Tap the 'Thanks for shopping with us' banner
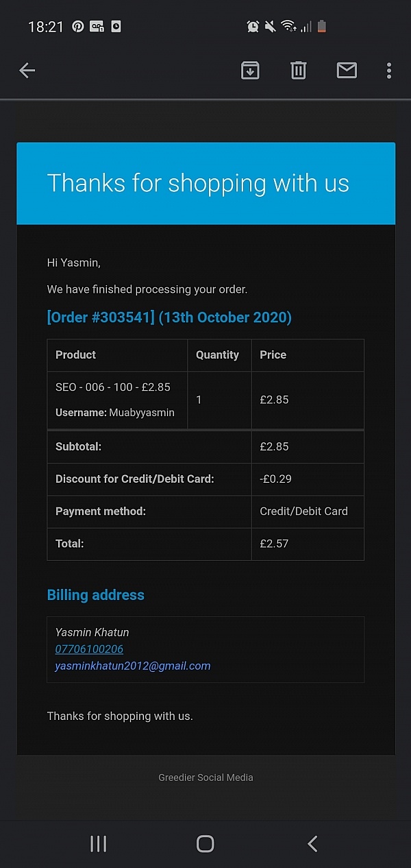 point(206,183)
